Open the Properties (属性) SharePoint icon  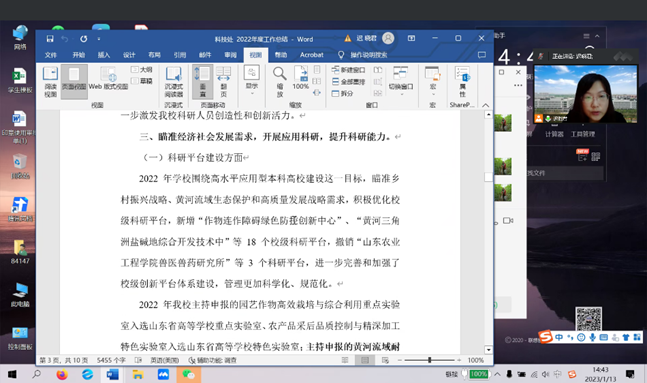click(x=462, y=82)
